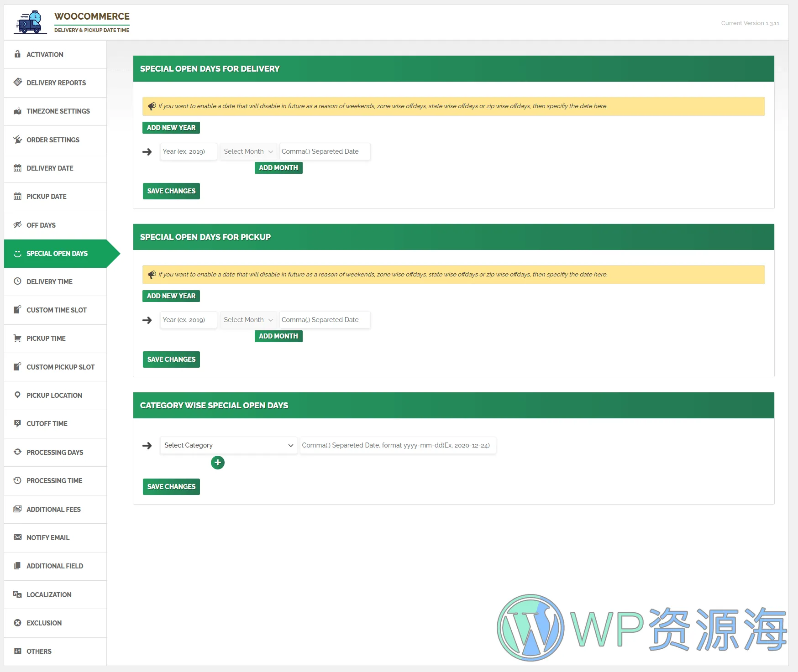Screen dimensions: 798x672
Task: Click the shopping cart icon for Pickup Time
Action: (x=17, y=339)
